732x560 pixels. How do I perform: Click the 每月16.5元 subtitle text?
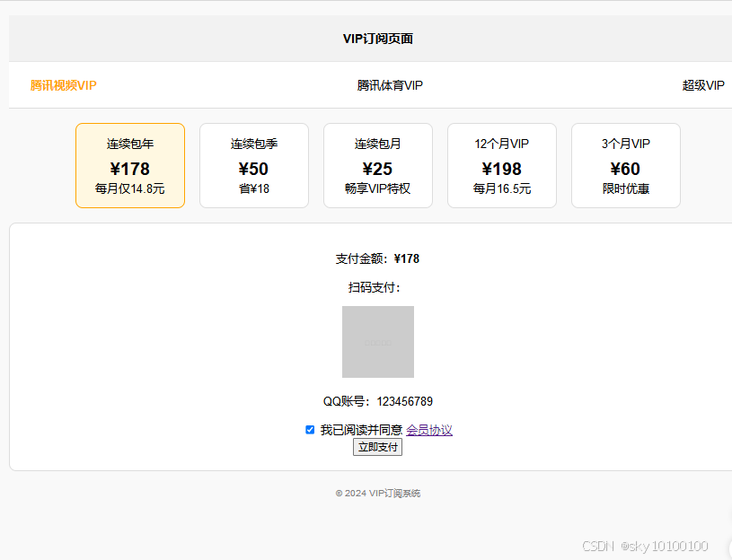tap(502, 188)
